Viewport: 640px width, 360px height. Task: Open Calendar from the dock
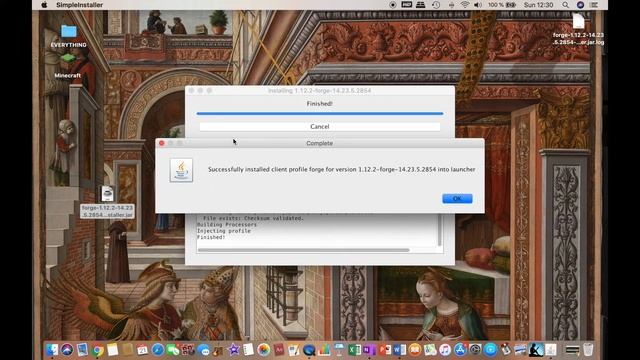coord(142,350)
